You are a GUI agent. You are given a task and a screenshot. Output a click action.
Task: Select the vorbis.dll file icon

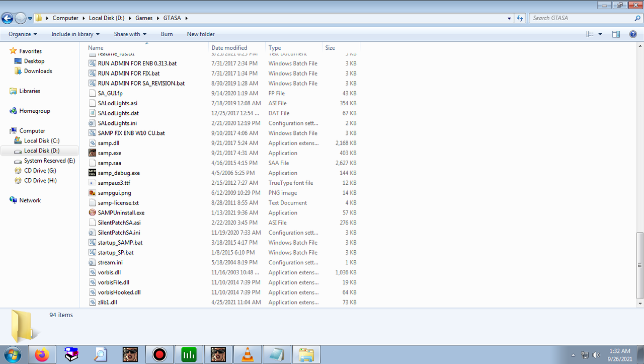coord(92,272)
